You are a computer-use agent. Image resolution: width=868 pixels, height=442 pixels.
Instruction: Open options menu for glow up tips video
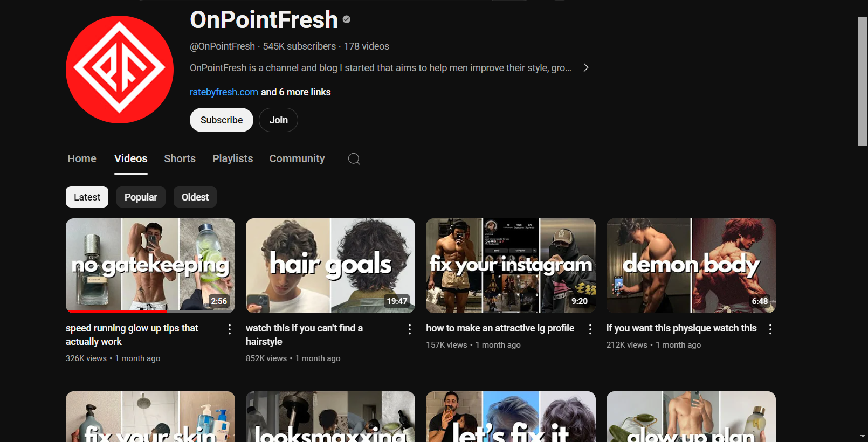click(230, 329)
